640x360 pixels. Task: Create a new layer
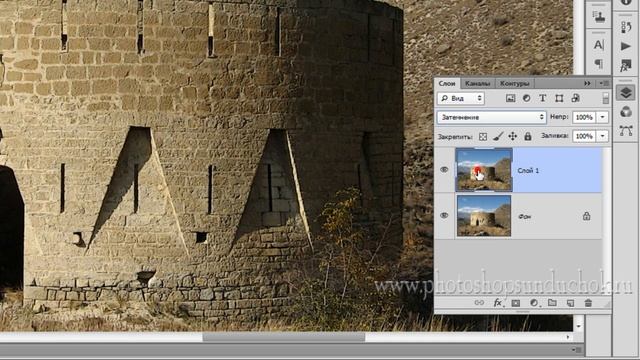tap(570, 303)
